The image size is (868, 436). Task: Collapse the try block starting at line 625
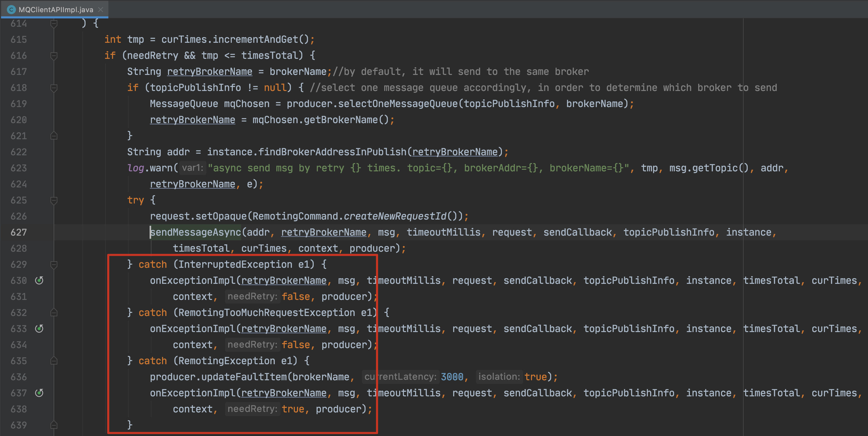54,200
